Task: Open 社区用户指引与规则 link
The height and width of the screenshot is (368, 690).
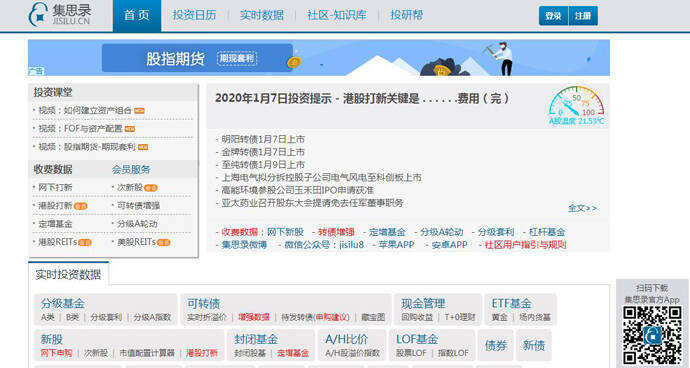Action: click(525, 245)
